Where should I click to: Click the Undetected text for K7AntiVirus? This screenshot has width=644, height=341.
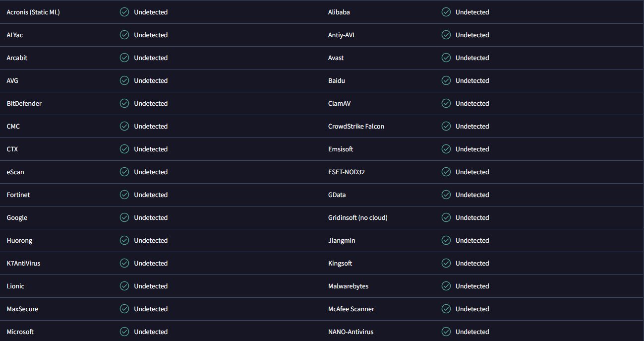tap(151, 263)
